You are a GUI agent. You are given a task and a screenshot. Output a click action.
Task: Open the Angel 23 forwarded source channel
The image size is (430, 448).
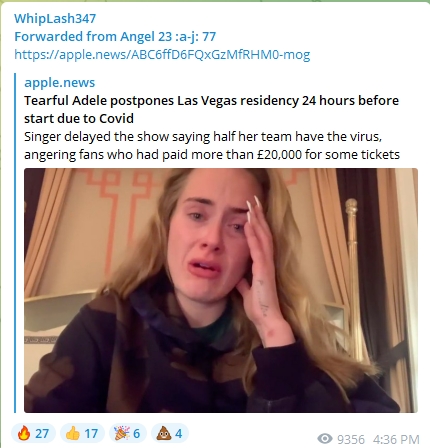(x=168, y=36)
